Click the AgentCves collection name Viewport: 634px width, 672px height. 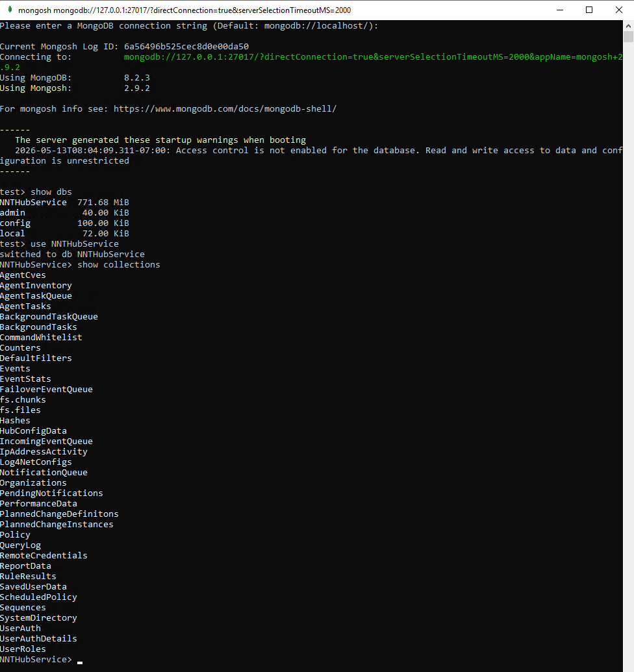coord(23,275)
